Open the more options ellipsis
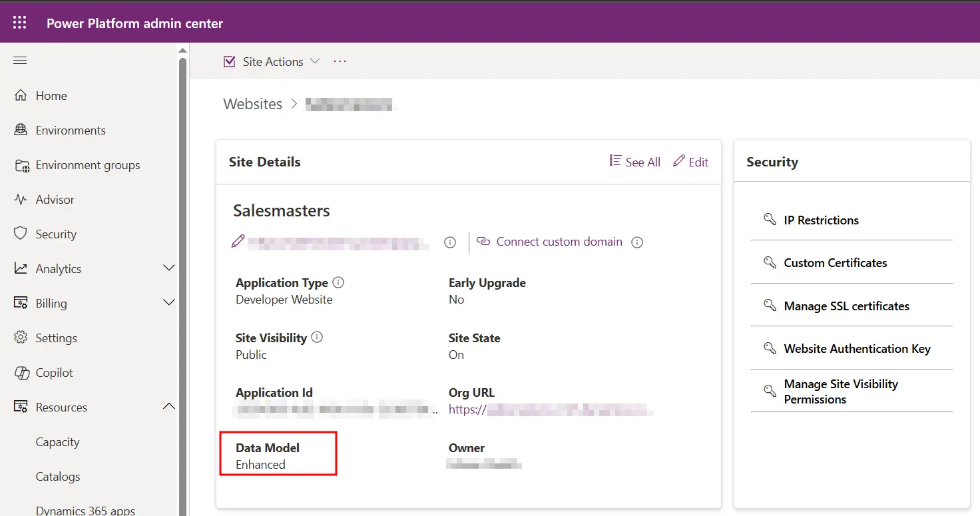980x516 pixels. coord(340,61)
